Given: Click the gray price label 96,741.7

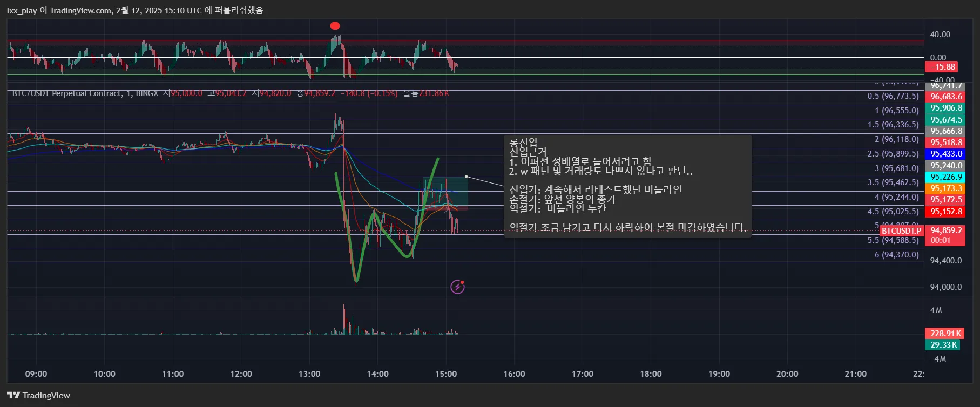Looking at the screenshot, I should click(946, 86).
